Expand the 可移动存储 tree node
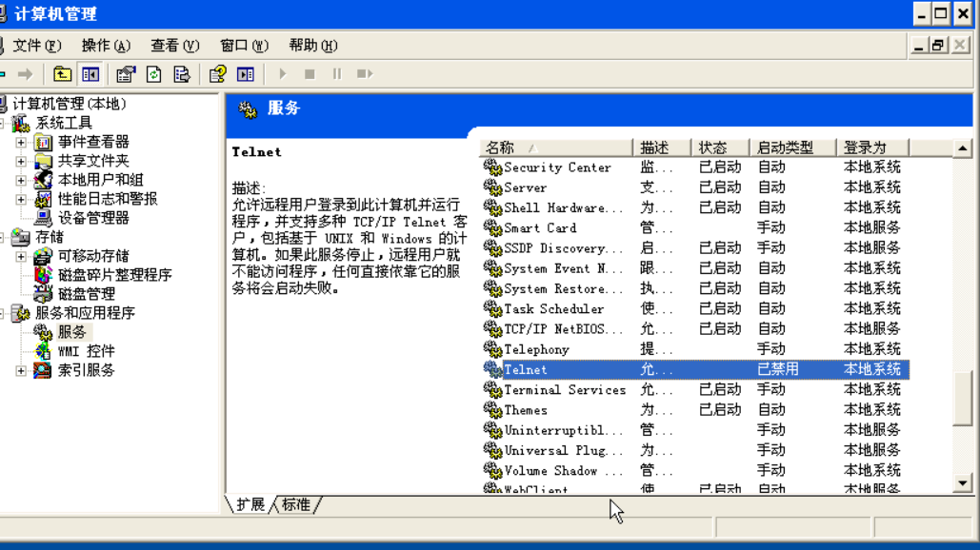The height and width of the screenshot is (550, 980). pyautogui.click(x=21, y=257)
